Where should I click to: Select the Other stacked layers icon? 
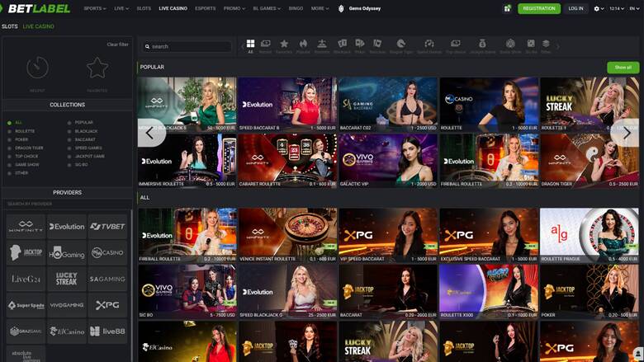546,44
